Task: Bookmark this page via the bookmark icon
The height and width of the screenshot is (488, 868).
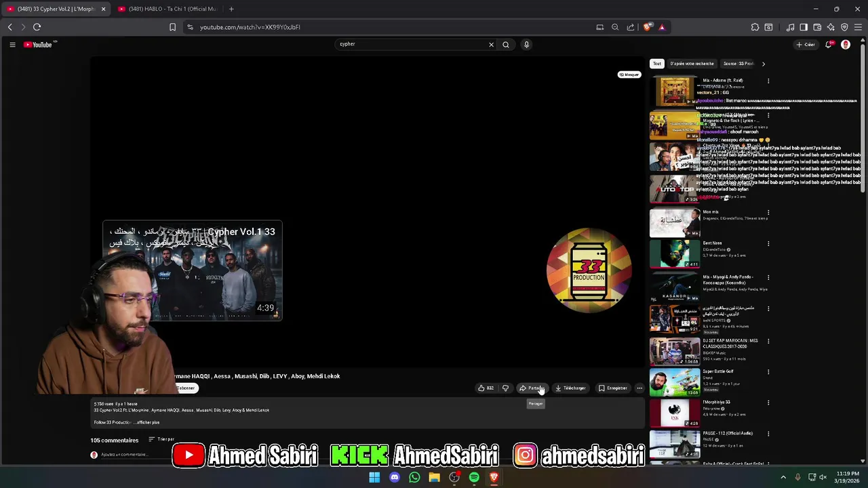Action: coord(172,27)
